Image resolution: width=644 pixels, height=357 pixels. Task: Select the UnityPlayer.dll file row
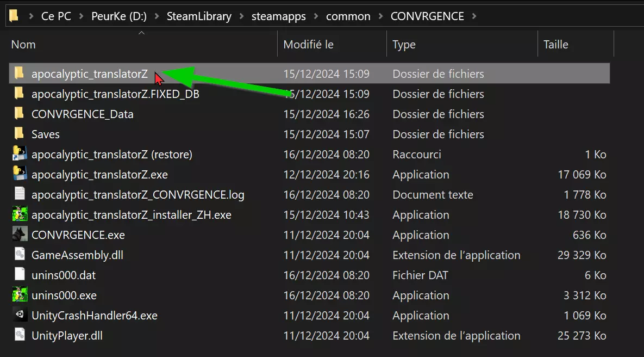point(67,335)
